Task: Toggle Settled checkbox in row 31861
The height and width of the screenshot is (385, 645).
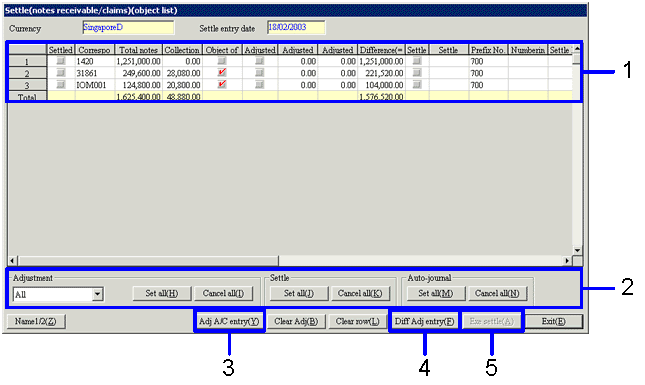Action: point(61,73)
